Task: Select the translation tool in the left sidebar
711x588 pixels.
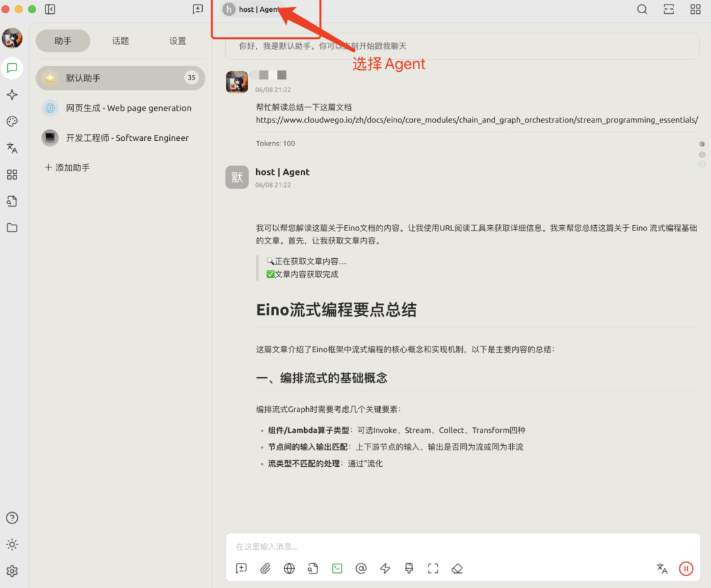Action: pos(12,147)
